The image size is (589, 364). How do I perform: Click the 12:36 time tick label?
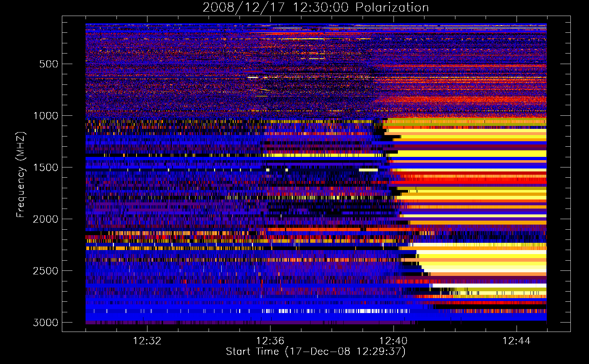(270, 341)
